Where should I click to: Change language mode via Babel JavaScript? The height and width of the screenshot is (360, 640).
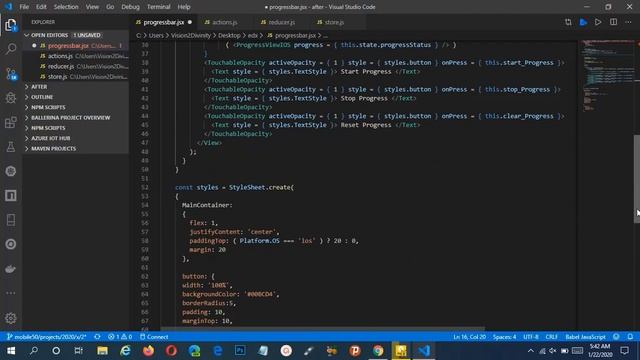(585, 337)
